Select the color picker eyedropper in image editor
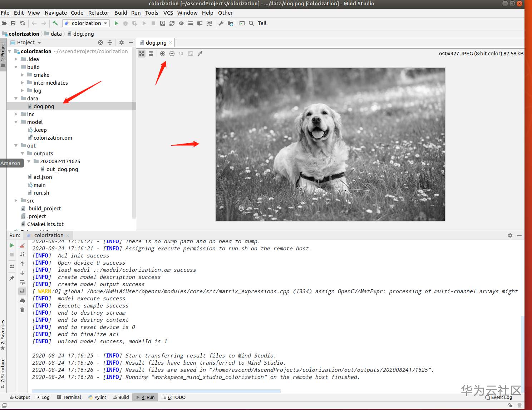This screenshot has width=532, height=410. [x=200, y=54]
